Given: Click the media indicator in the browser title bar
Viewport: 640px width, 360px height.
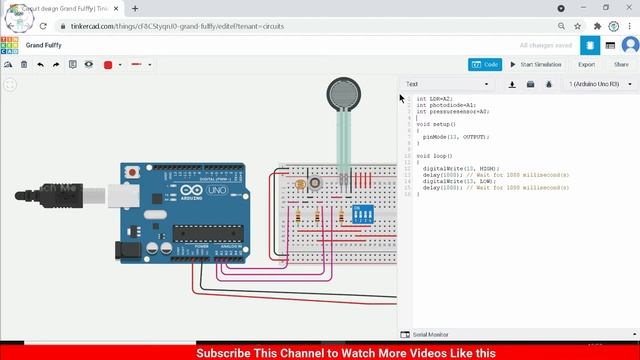Looking at the screenshot, I should (561, 8).
